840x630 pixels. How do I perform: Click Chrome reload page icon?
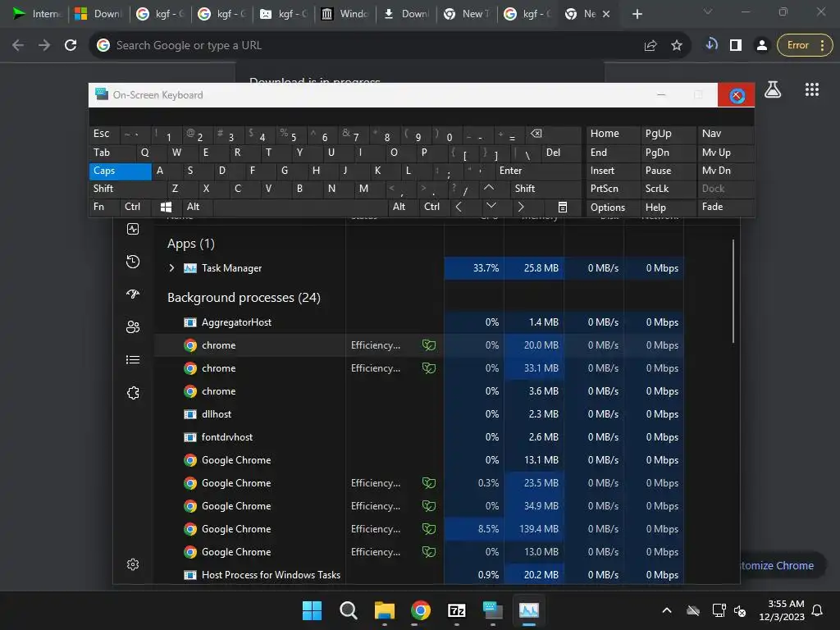coord(71,46)
